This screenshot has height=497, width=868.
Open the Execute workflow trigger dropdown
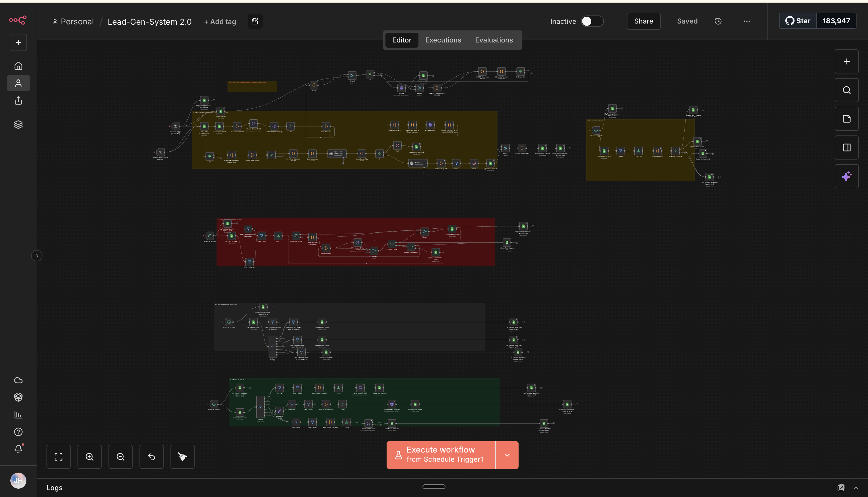[x=507, y=455]
